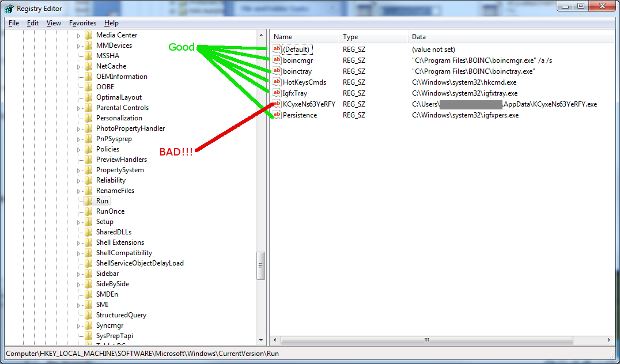The width and height of the screenshot is (620, 364).
Task: Expand the Parental Controls key
Action: coord(80,108)
